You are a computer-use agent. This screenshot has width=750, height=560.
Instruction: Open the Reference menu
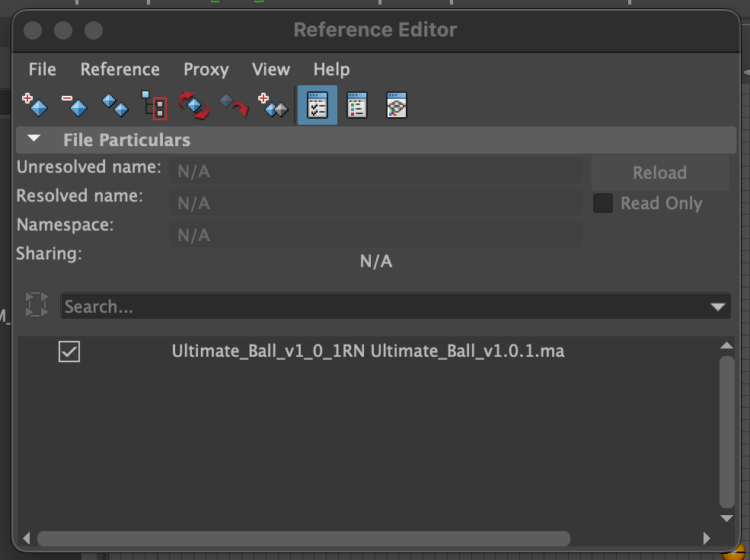[x=120, y=69]
